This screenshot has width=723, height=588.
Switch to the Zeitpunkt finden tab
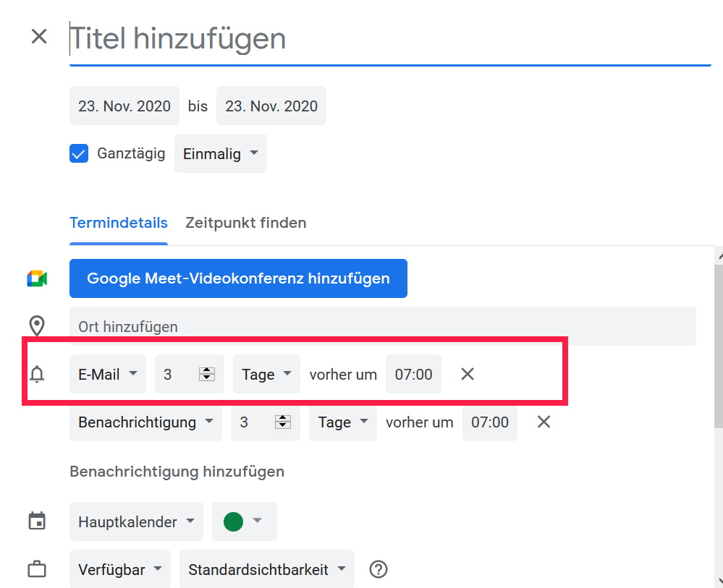[245, 223]
